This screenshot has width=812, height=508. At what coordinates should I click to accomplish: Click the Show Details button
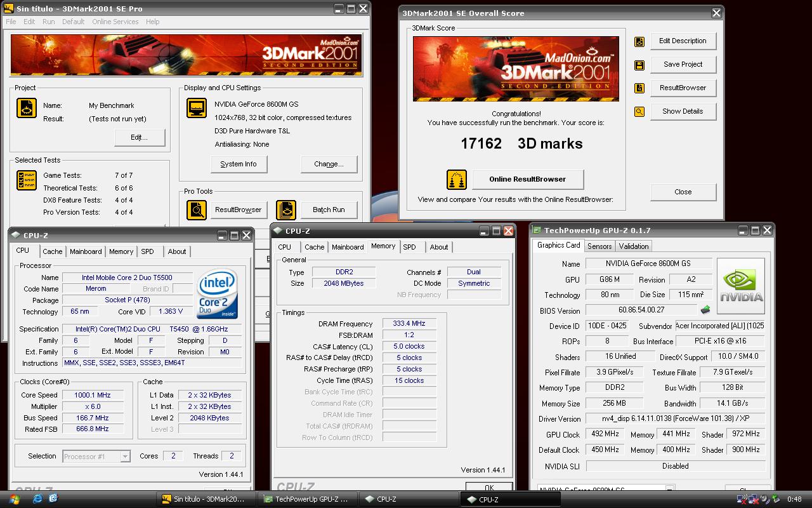[683, 112]
